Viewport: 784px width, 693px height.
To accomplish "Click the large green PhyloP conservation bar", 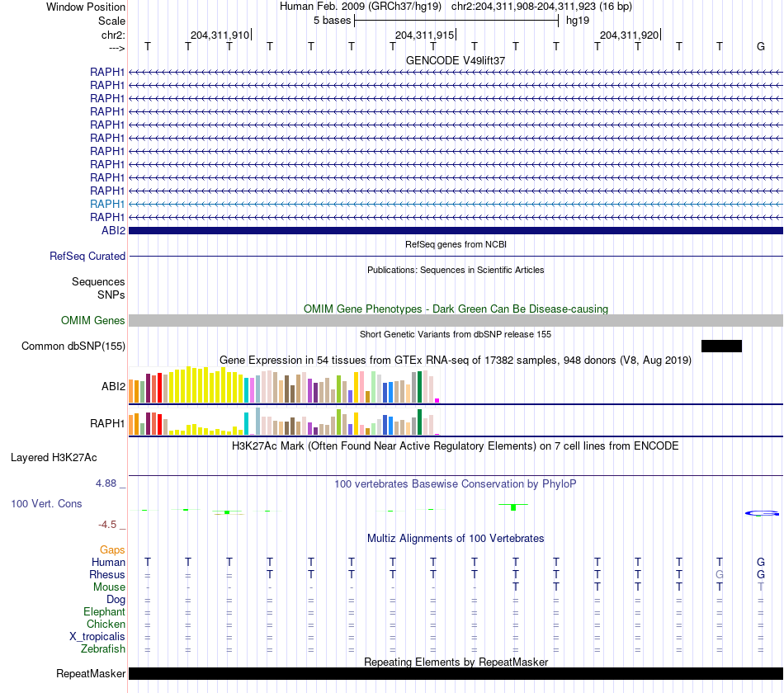I will tap(513, 507).
